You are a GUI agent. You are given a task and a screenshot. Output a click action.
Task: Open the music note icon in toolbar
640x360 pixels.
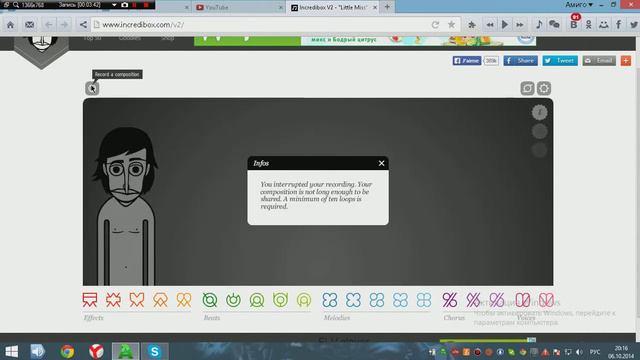point(539,24)
